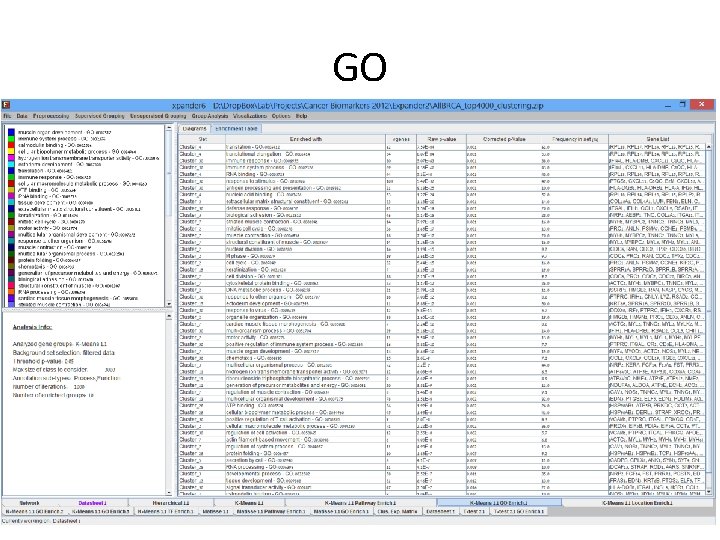This screenshot has height=540, width=720.
Task: Click scroll down arrow of Analysis info panel
Action: coord(169,492)
